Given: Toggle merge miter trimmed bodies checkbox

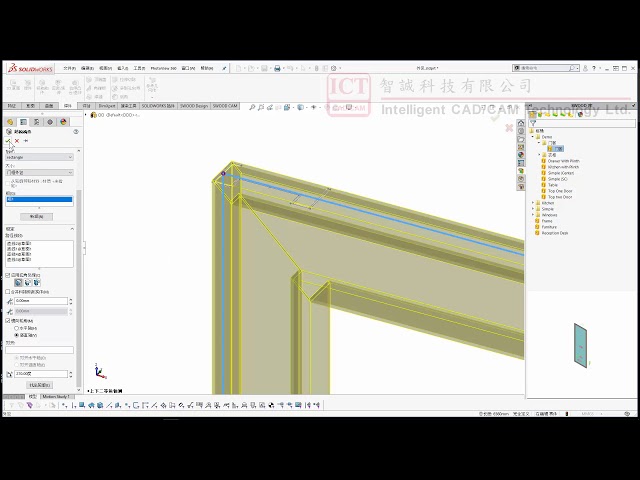Looking at the screenshot, I should (x=8, y=292).
